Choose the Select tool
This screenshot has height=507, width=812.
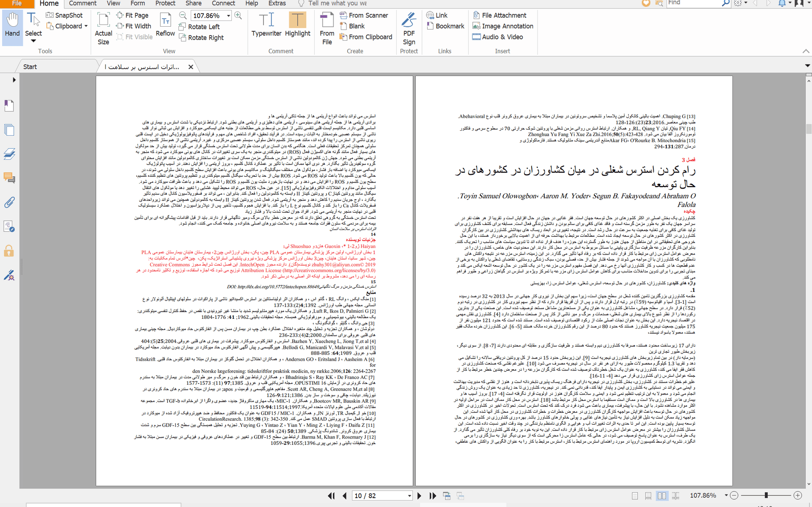pyautogui.click(x=33, y=26)
